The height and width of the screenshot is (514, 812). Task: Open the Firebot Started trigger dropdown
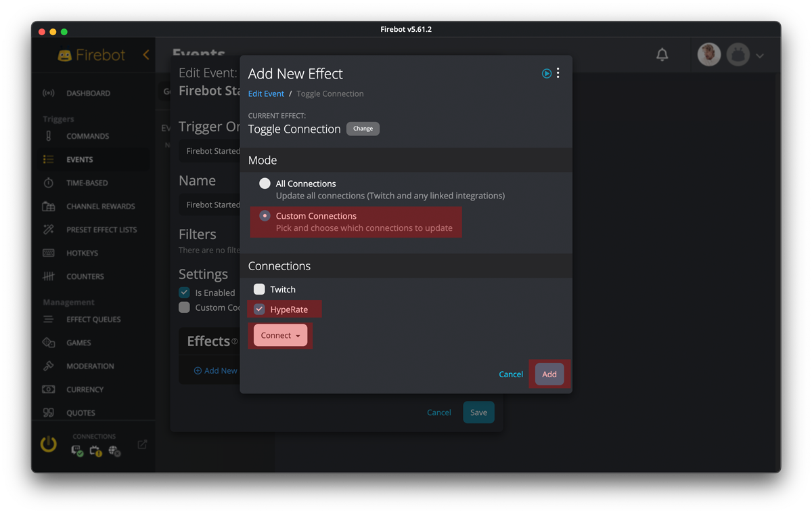click(210, 151)
